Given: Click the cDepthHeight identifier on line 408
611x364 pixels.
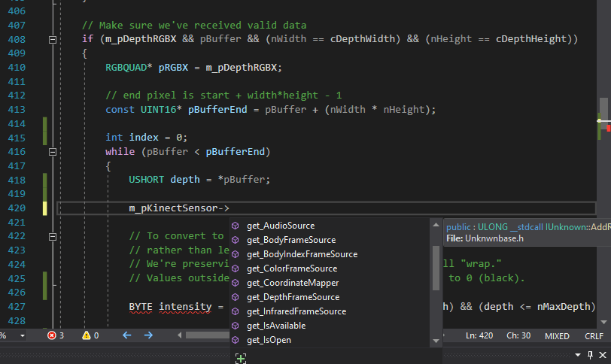Looking at the screenshot, I should 531,39.
